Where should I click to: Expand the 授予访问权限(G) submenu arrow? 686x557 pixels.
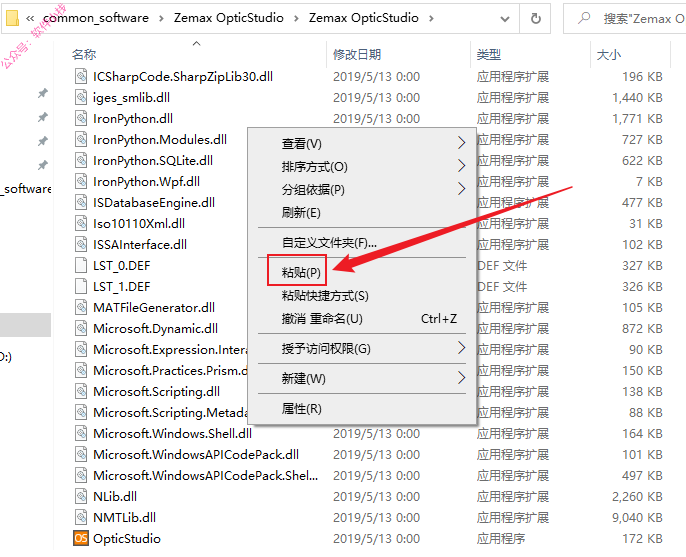[x=461, y=348]
